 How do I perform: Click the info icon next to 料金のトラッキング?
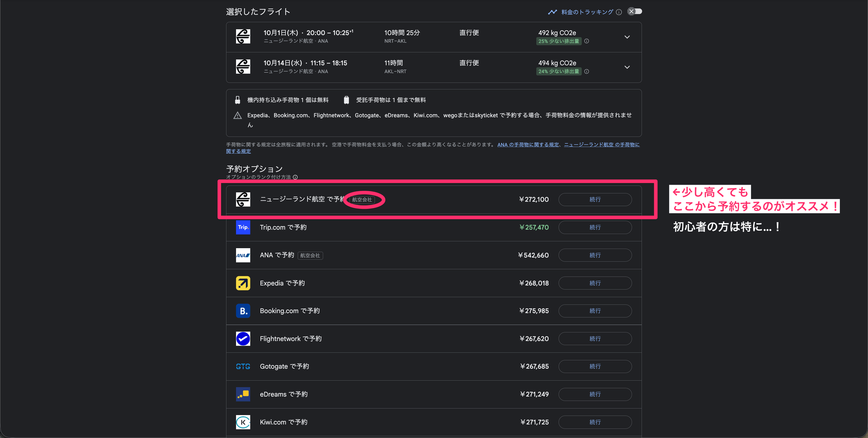tap(619, 12)
